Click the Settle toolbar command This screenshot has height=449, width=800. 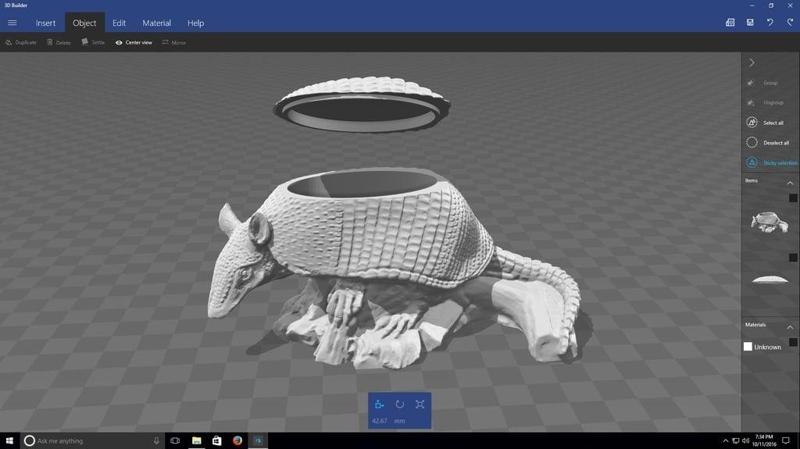coord(93,43)
